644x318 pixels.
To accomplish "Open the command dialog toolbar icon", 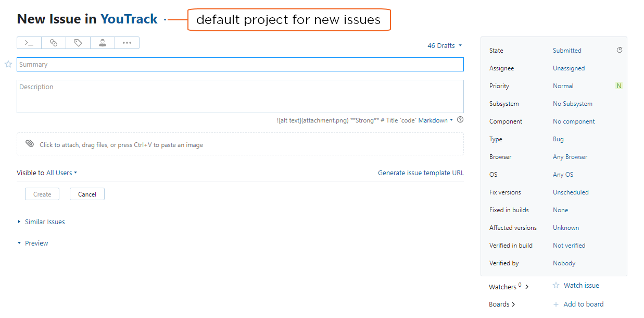I will (x=29, y=43).
